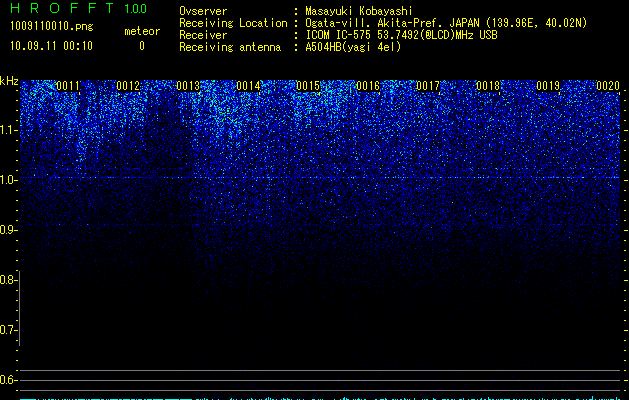
Task: Click the 1.0 frequency axis label
Action: click(8, 180)
